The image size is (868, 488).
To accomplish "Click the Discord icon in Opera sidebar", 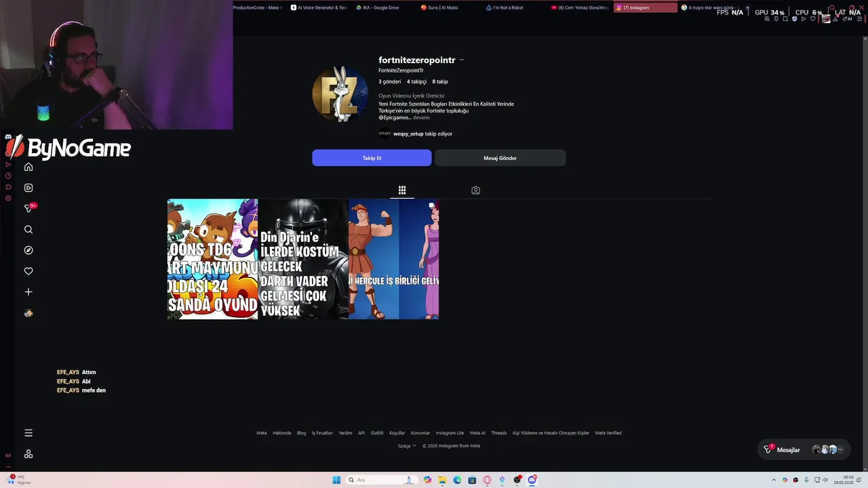I will click(8, 138).
